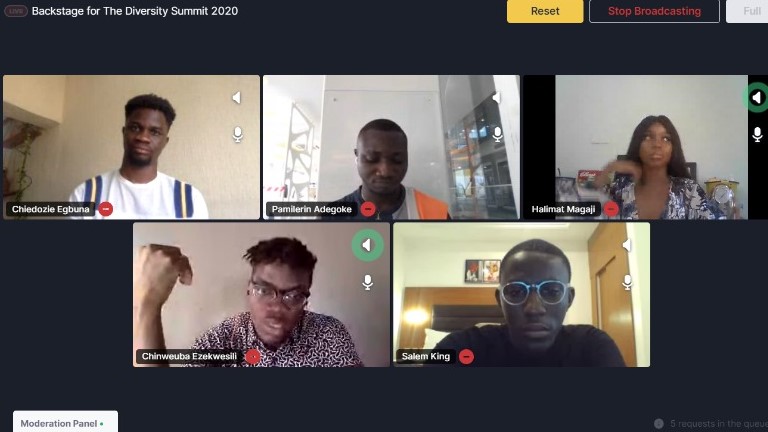
Task: Mute Salem King's microphone icon
Action: [x=627, y=282]
